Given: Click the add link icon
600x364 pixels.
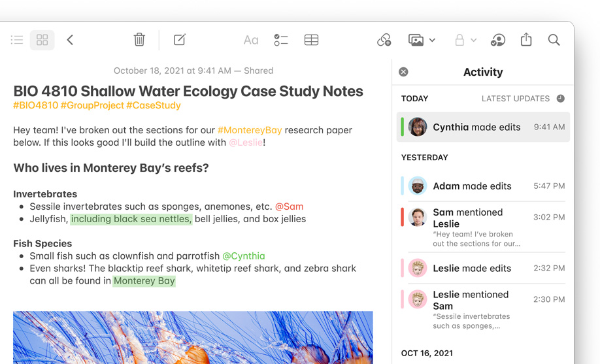Looking at the screenshot, I should point(384,41).
